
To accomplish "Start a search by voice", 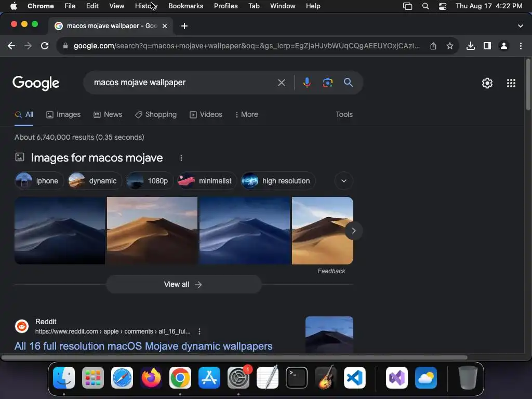I will 307,83.
